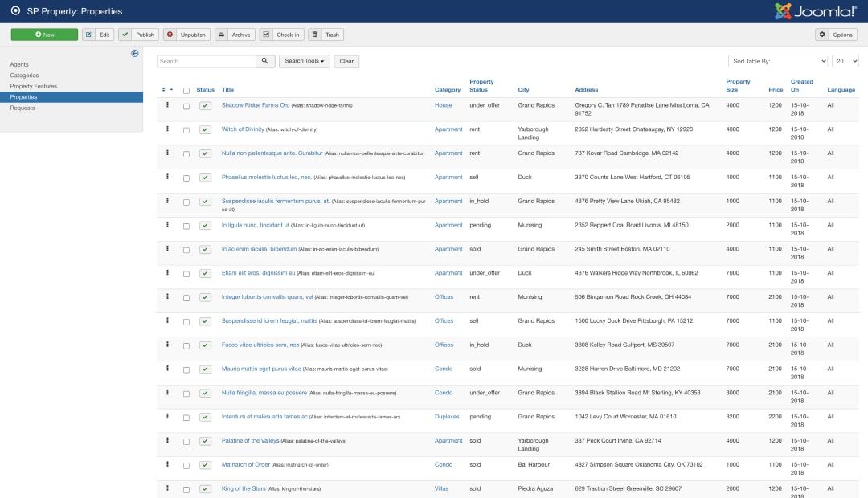
Task: Select checkbox for Matriarch of Order
Action: click(186, 465)
